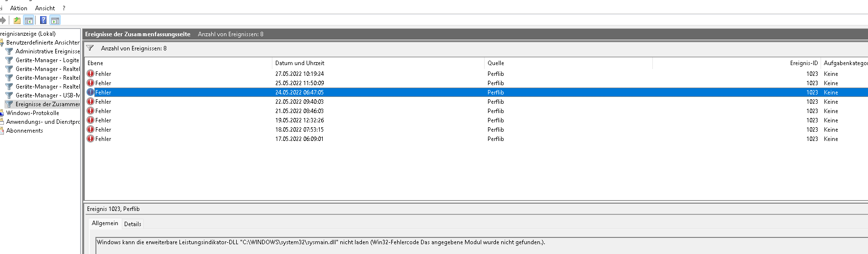Image resolution: width=868 pixels, height=254 pixels.
Task: Select Anwendungs- und Dienstprotokolle tree node
Action: point(43,122)
